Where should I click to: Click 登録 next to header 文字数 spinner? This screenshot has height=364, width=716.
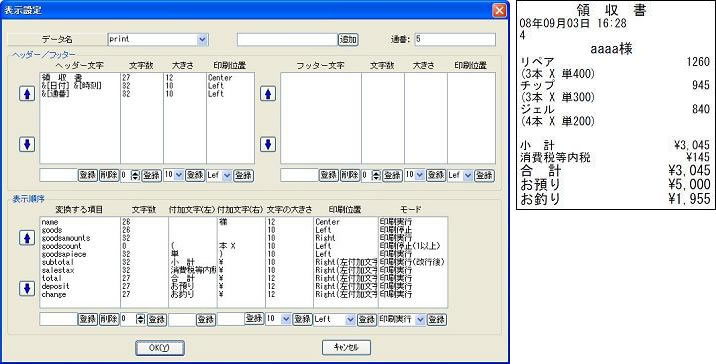[x=151, y=175]
